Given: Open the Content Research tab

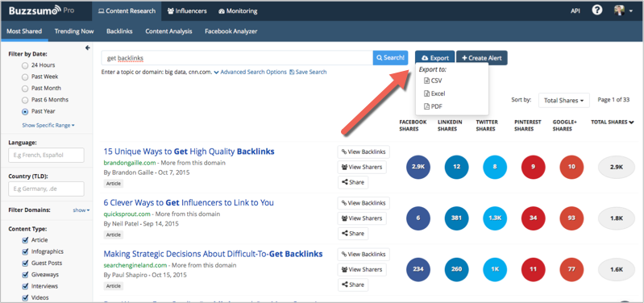Looking at the screenshot, I should (x=127, y=11).
